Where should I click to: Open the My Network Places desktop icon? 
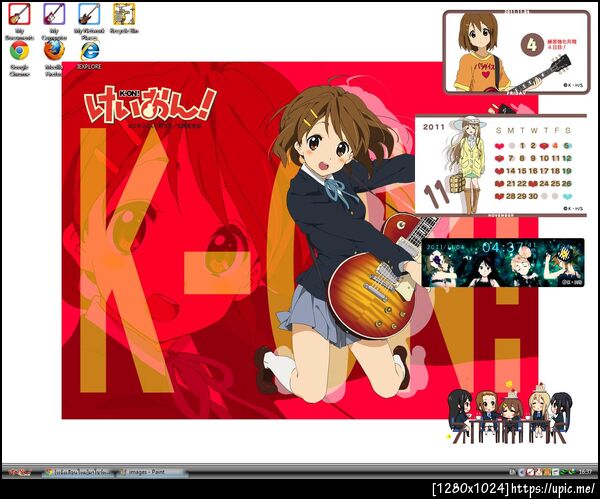(89, 21)
